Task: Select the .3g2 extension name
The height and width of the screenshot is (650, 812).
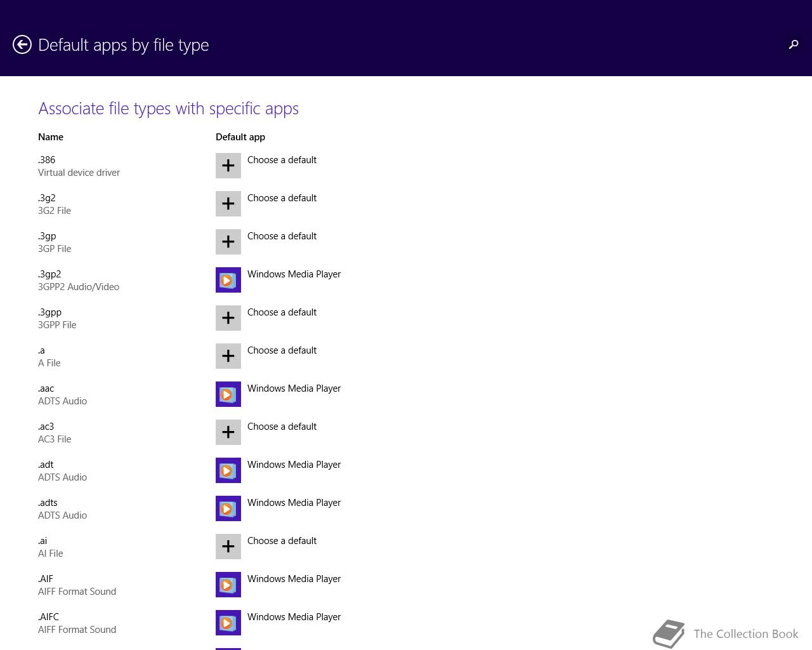Action: coord(46,198)
